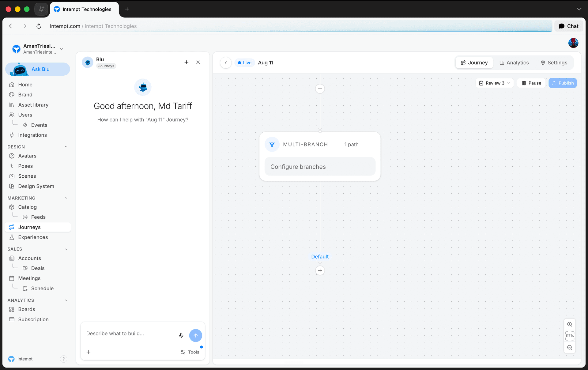Click the Default path label
Viewport: 588px width, 370px height.
[320, 257]
